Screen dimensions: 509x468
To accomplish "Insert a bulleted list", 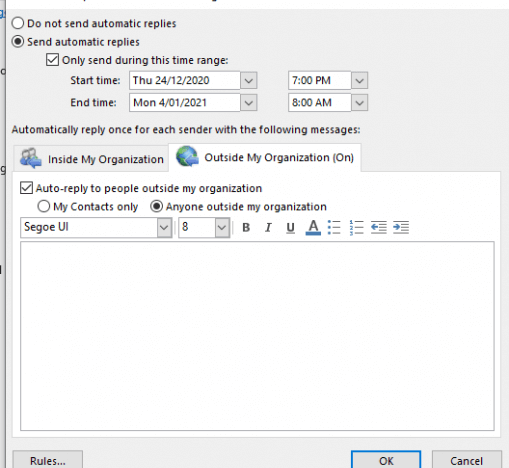I will pos(334,227).
